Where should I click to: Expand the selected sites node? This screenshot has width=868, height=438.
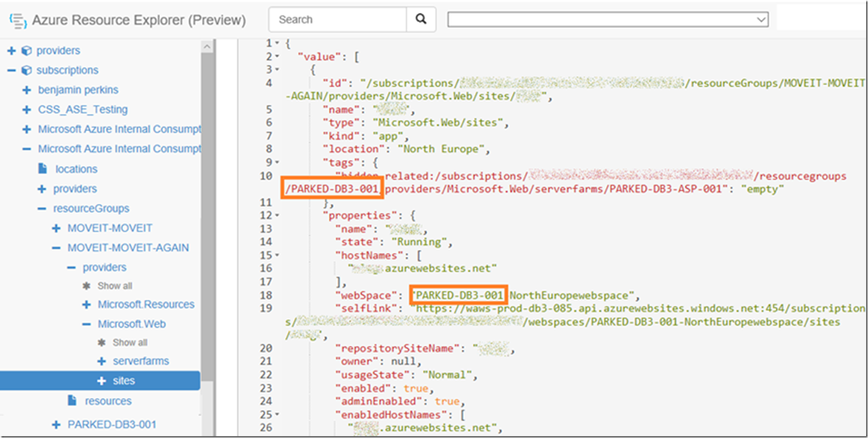[101, 381]
